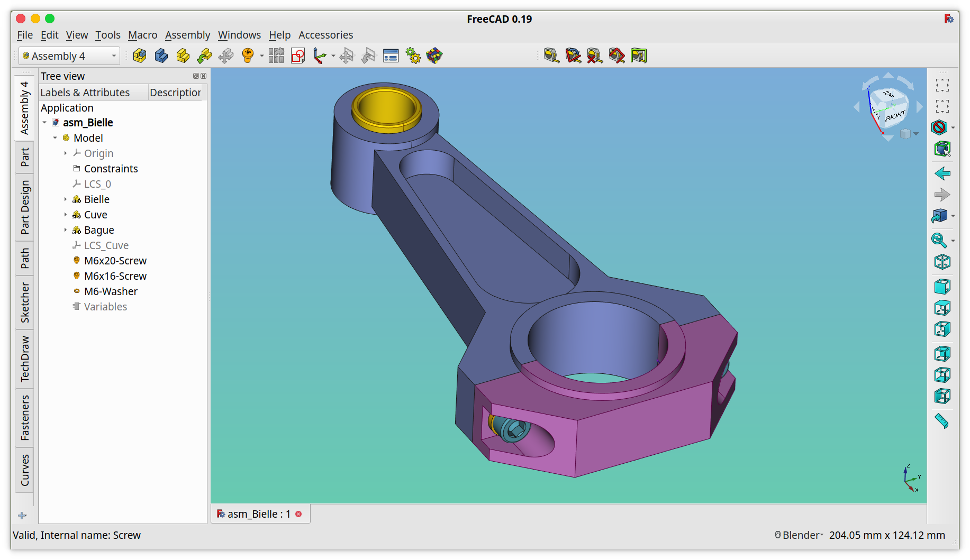
Task: Set top view using cube icon
Action: (942, 308)
